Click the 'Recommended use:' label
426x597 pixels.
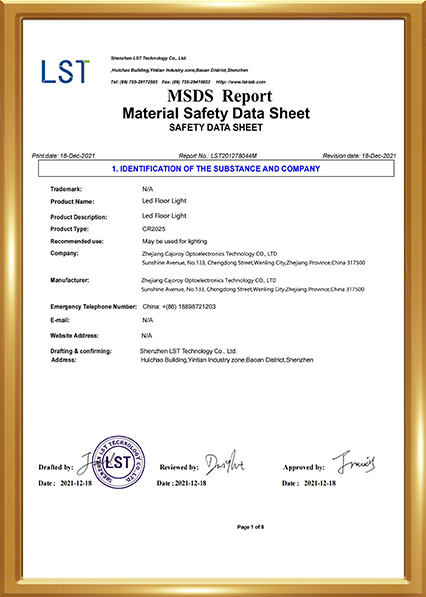[77, 241]
